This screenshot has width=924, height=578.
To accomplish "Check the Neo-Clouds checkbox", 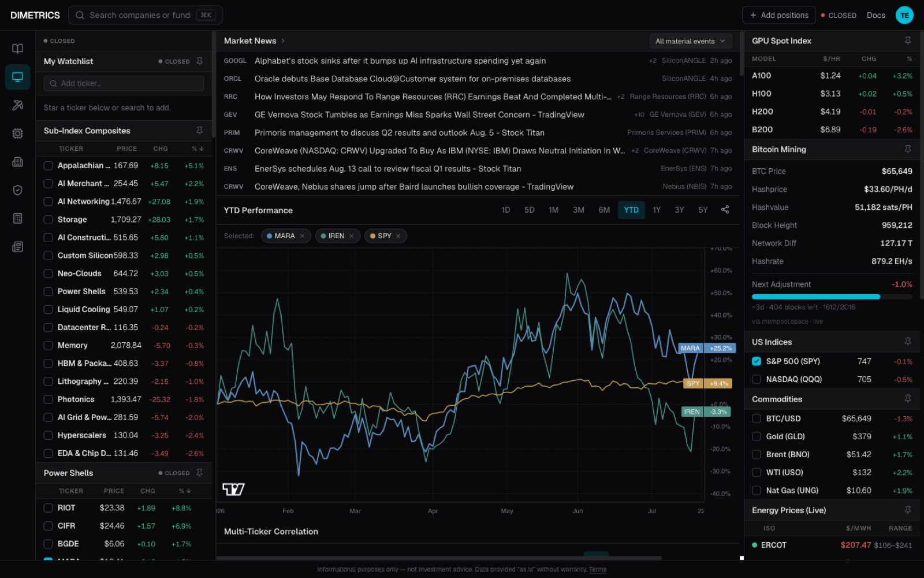I will (49, 273).
